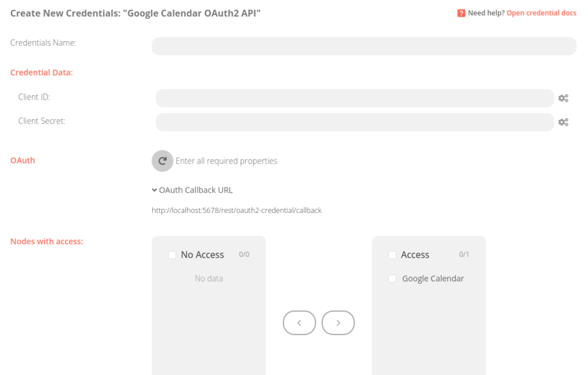The height and width of the screenshot is (375, 588).
Task: Toggle the No Access select-all checkbox
Action: [172, 255]
